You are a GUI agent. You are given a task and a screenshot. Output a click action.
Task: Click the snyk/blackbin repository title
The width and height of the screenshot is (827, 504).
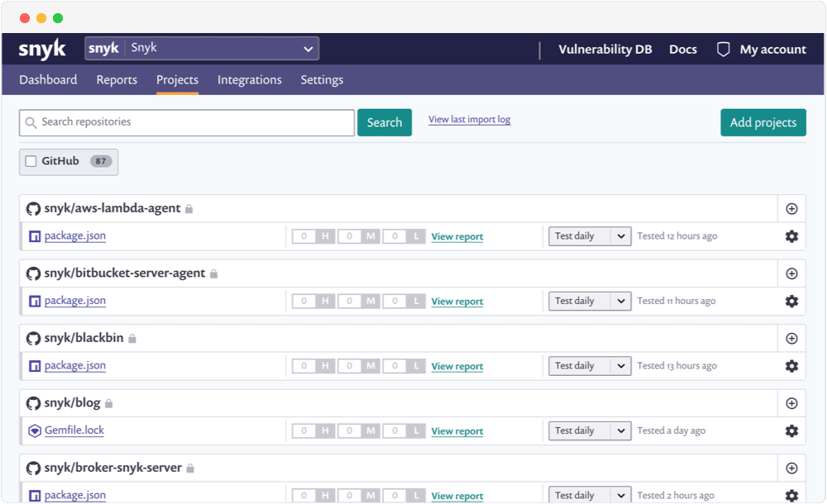tap(84, 338)
